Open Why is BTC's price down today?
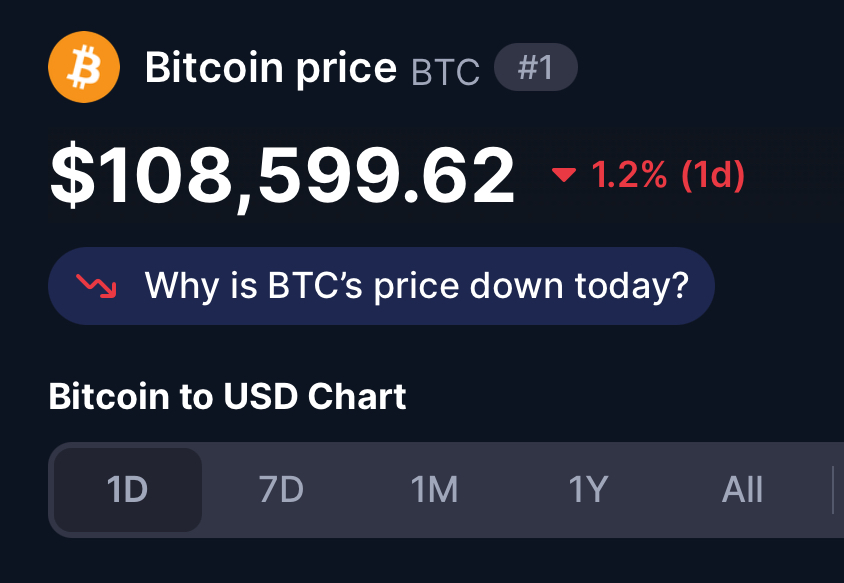 pos(381,286)
